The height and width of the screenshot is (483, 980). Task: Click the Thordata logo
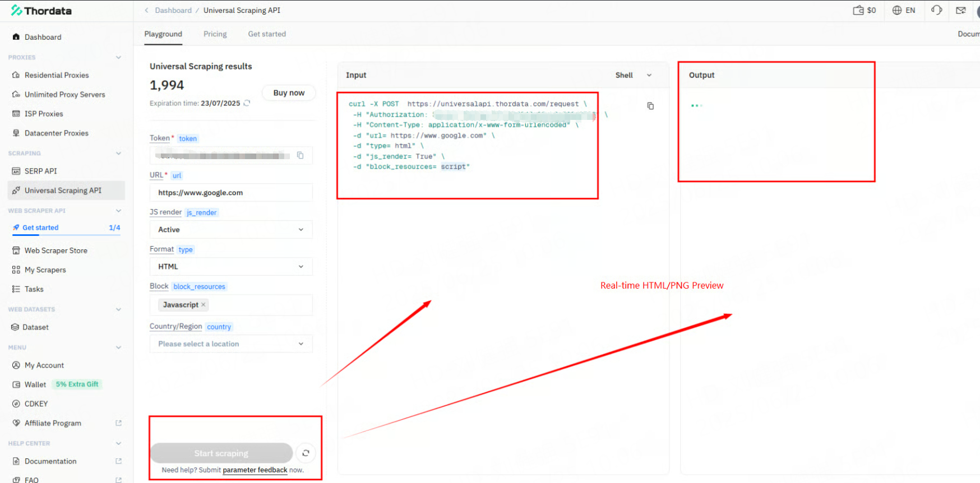pos(41,11)
